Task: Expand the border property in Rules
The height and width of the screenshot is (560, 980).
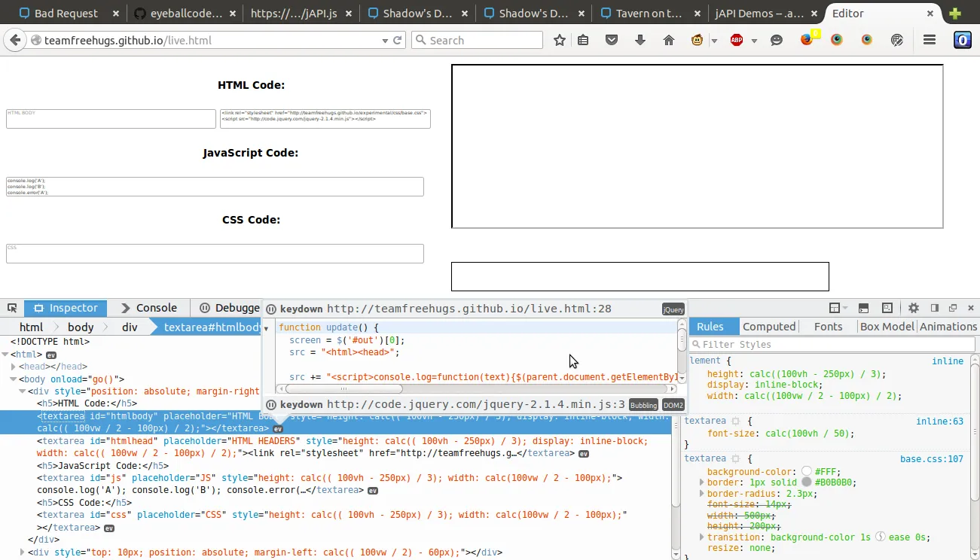Action: click(702, 482)
